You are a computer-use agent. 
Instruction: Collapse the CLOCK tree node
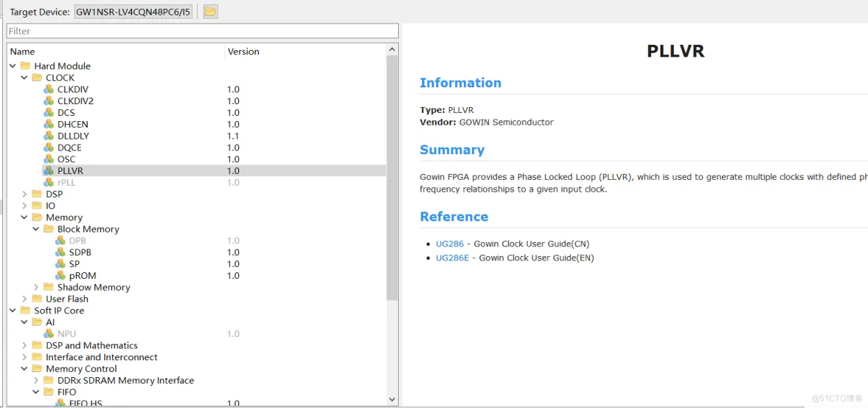click(x=24, y=78)
